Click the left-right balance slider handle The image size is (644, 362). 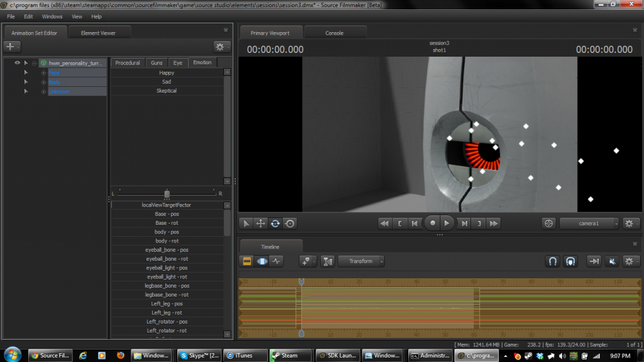click(167, 194)
